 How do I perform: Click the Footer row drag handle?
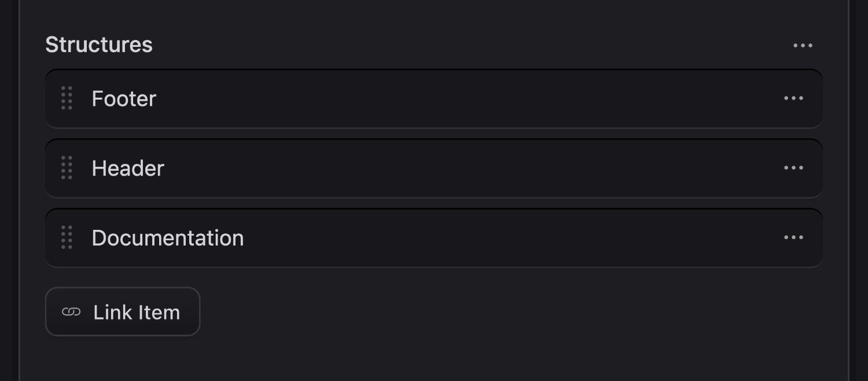[x=67, y=98]
